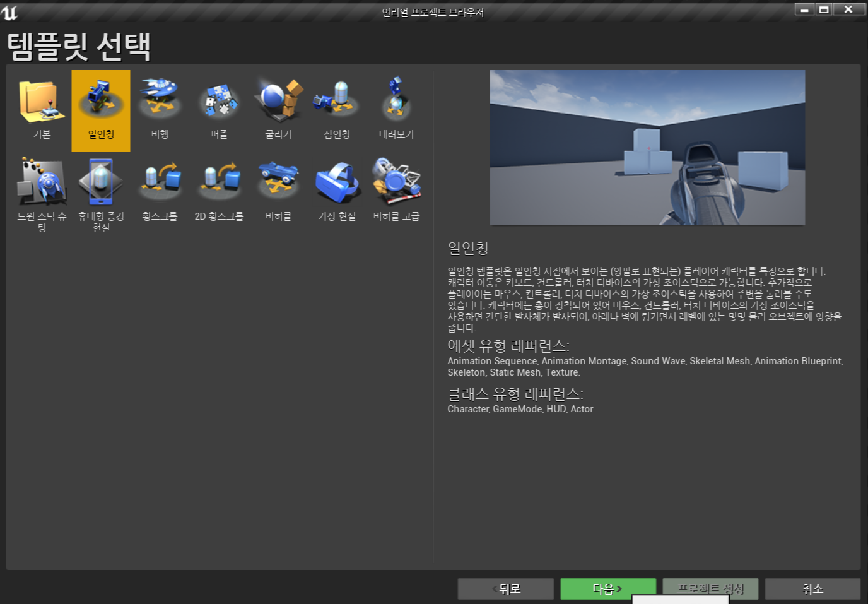Select the 2D 횡스크롤 template
Image resolution: width=868 pixels, height=604 pixels.
coord(219,194)
